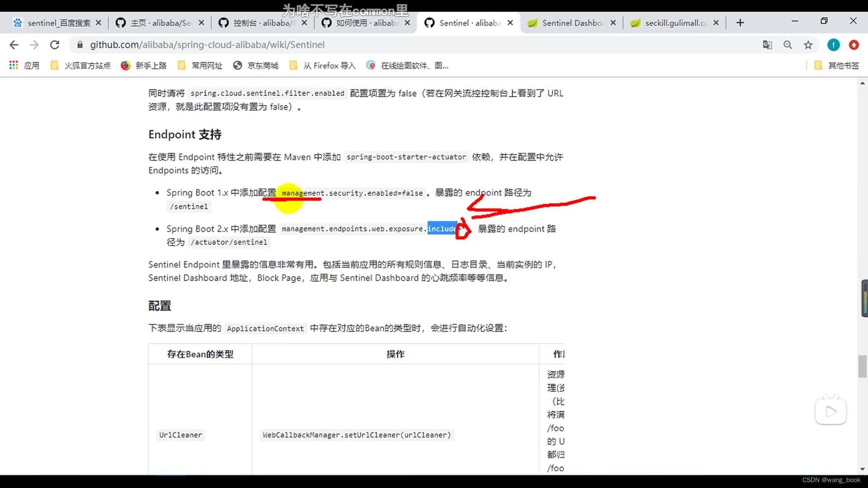Click the 操作 table header
This screenshot has height=488, width=868.
(x=396, y=354)
